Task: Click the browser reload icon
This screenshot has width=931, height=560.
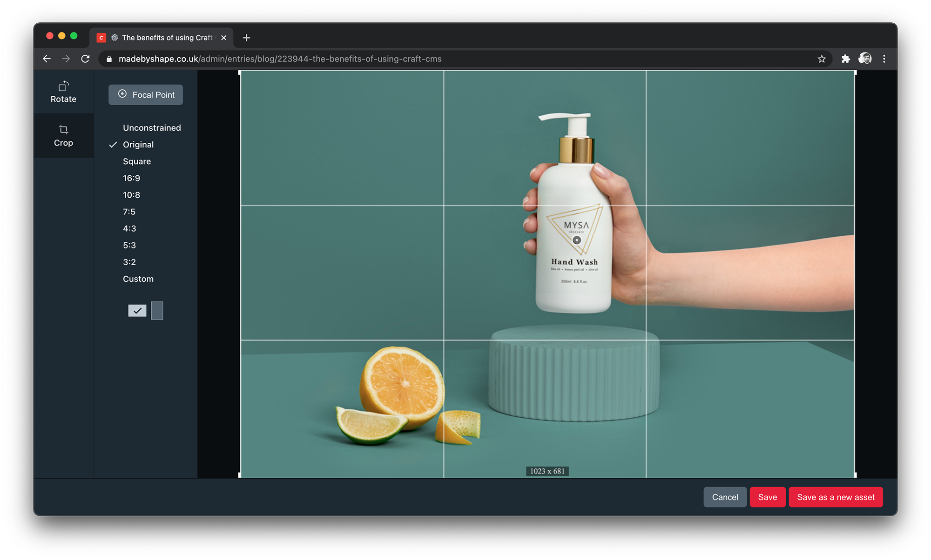Action: tap(85, 59)
